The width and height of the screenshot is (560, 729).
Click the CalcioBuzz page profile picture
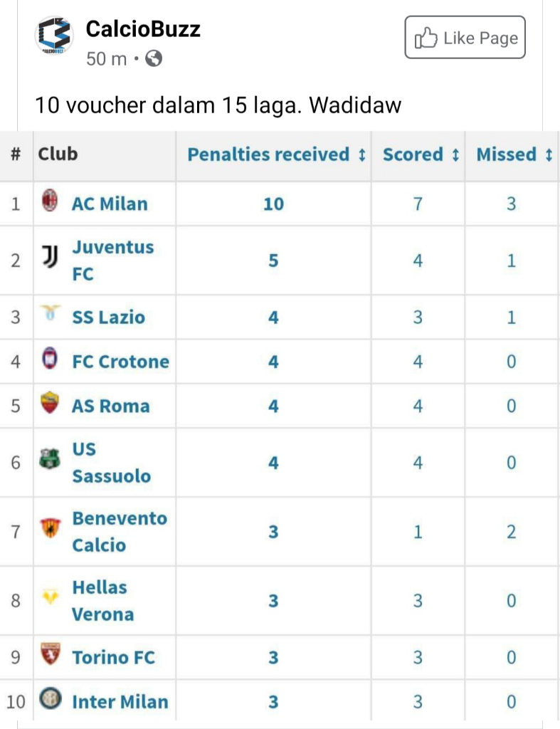(54, 36)
